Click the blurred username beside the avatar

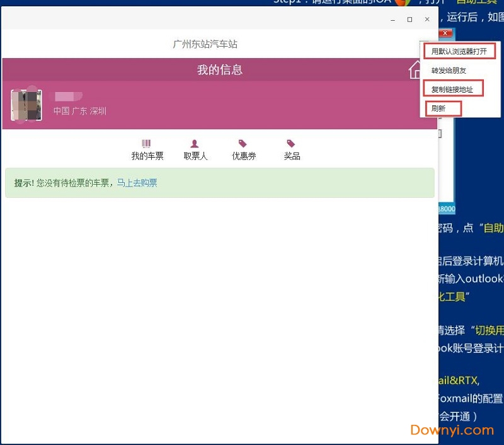68,96
